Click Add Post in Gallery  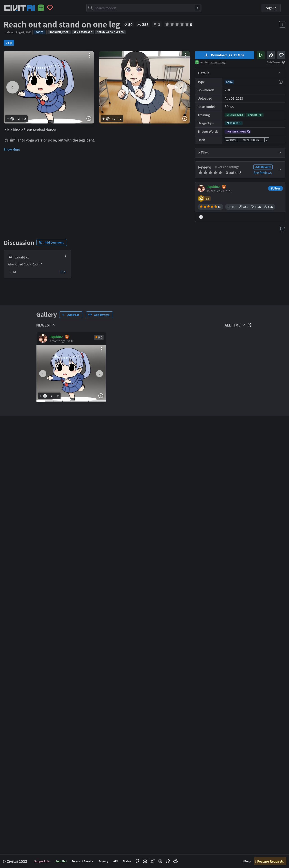(71, 315)
